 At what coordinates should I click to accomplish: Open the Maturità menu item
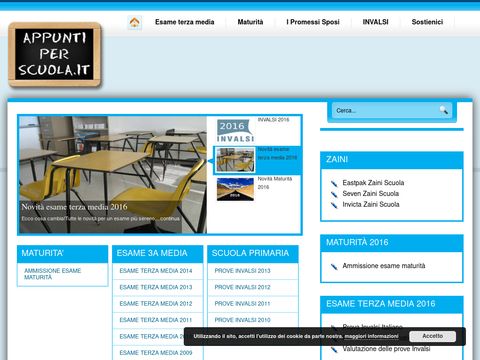click(250, 22)
